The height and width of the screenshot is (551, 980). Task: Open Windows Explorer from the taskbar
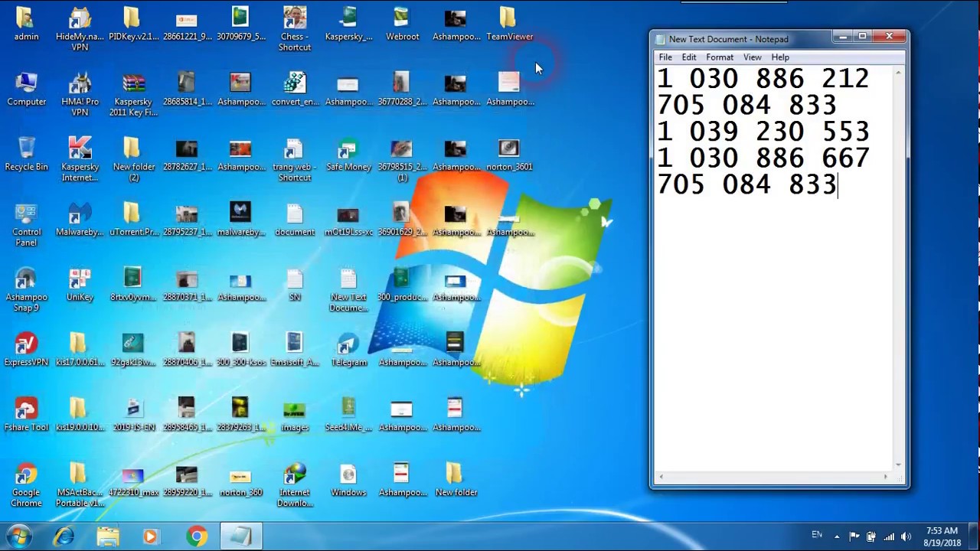pos(108,536)
